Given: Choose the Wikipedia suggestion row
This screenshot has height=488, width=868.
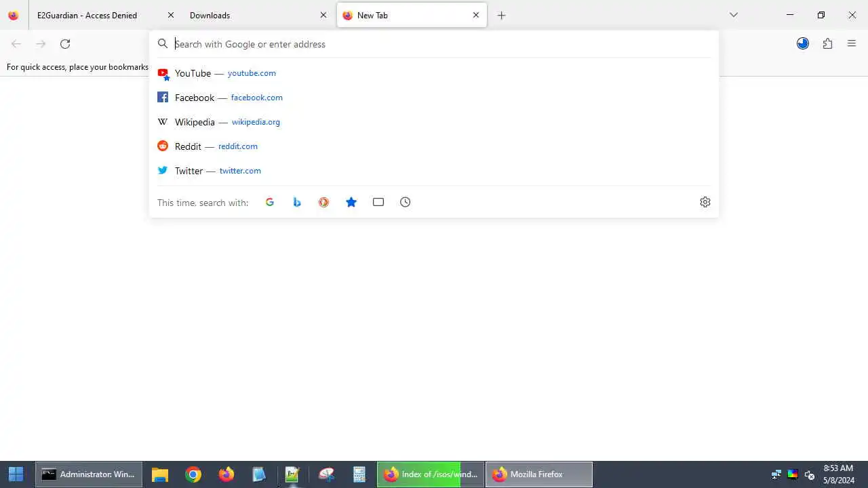Looking at the screenshot, I should tap(434, 122).
